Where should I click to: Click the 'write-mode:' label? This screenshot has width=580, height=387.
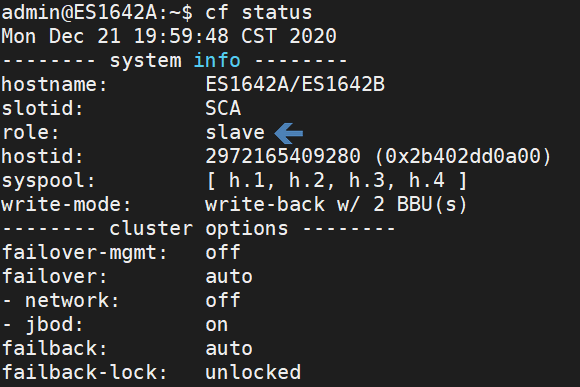(67, 204)
